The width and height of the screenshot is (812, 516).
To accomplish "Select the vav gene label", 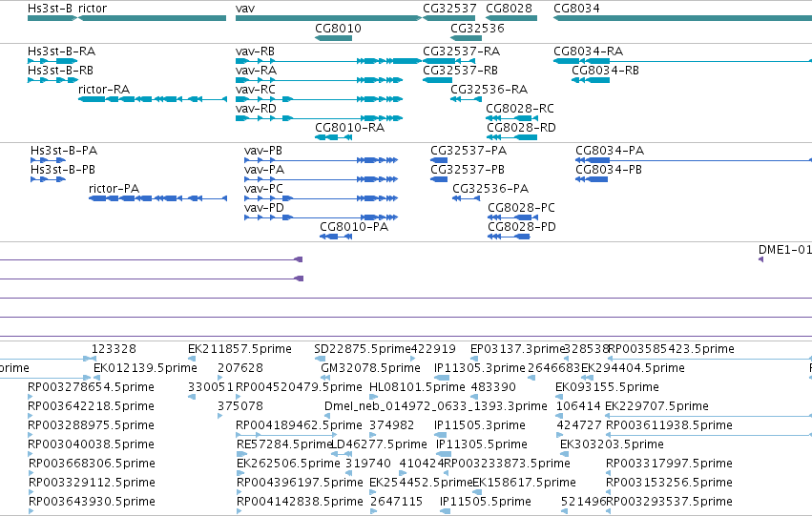I will click(245, 9).
